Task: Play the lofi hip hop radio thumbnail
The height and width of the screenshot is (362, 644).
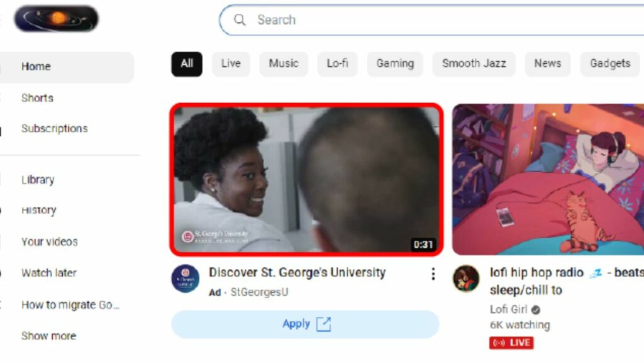Action: (x=548, y=179)
